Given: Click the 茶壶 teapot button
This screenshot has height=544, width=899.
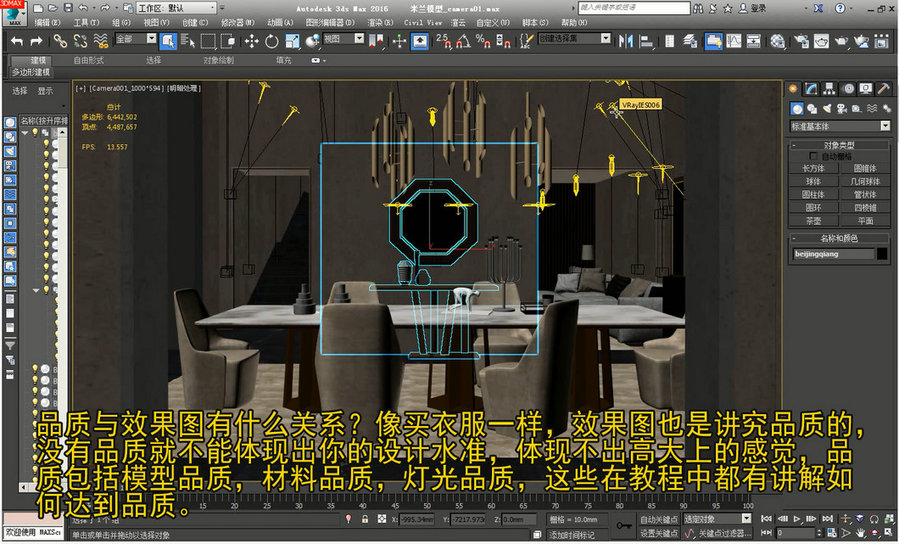Looking at the screenshot, I should tap(813, 221).
